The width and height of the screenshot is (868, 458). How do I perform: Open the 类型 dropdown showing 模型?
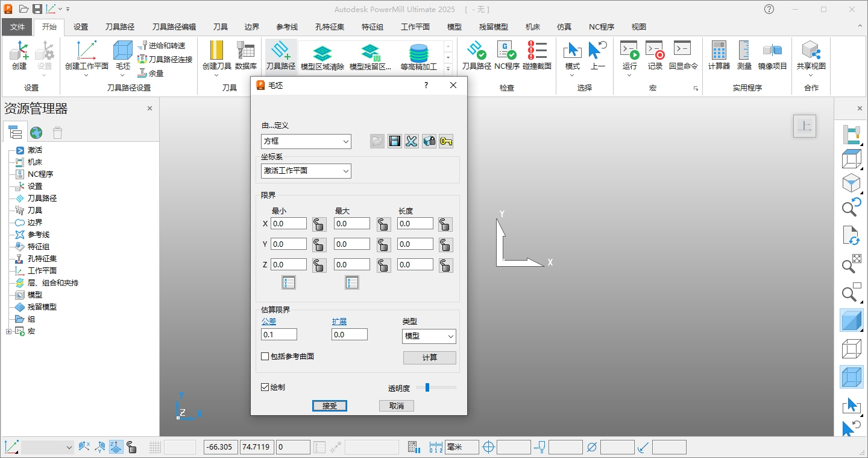click(429, 336)
